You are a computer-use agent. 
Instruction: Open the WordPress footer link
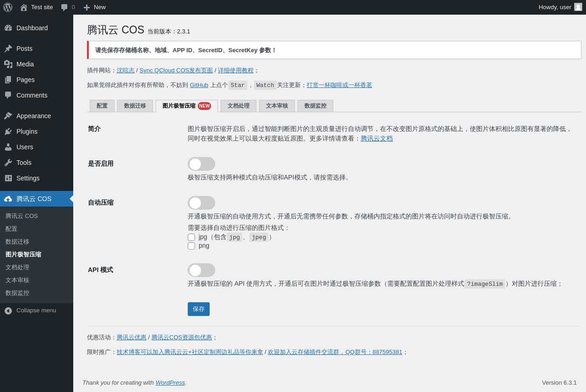(170, 383)
